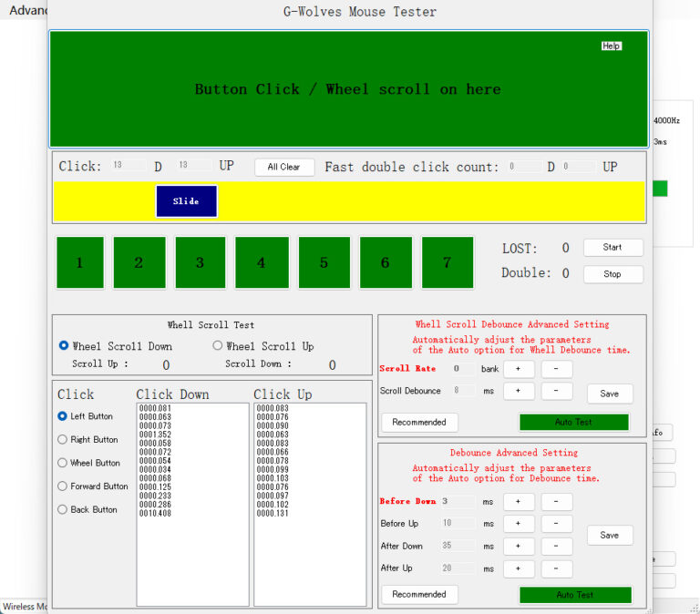Click the green Button Click test area

(x=348, y=89)
